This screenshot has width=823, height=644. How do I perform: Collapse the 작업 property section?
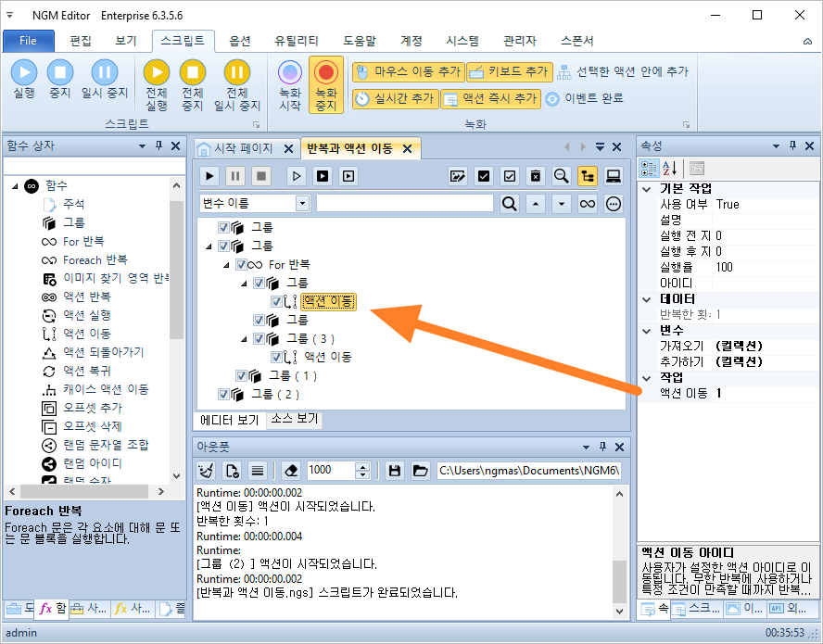point(647,378)
